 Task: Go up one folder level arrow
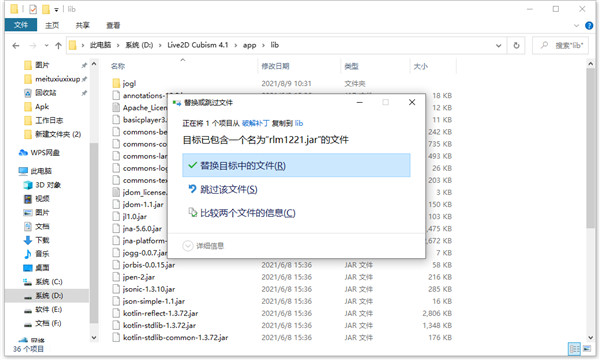[59, 46]
